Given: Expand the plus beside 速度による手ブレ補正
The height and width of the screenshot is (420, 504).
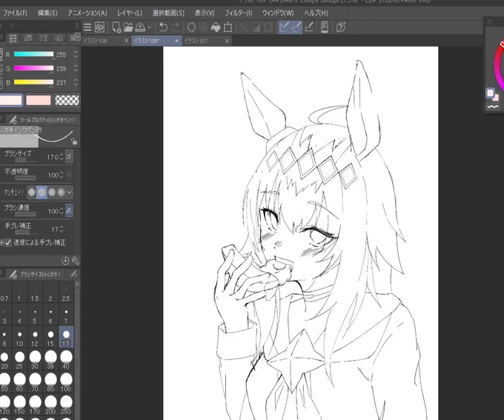Looking at the screenshot, I should [x=1, y=243].
